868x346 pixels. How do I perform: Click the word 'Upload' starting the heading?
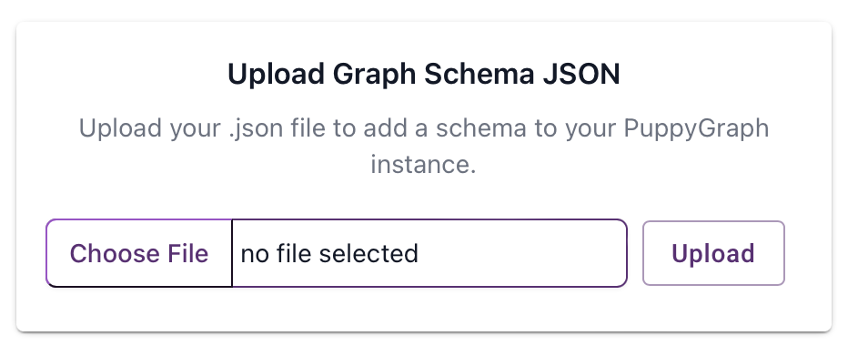pos(277,74)
